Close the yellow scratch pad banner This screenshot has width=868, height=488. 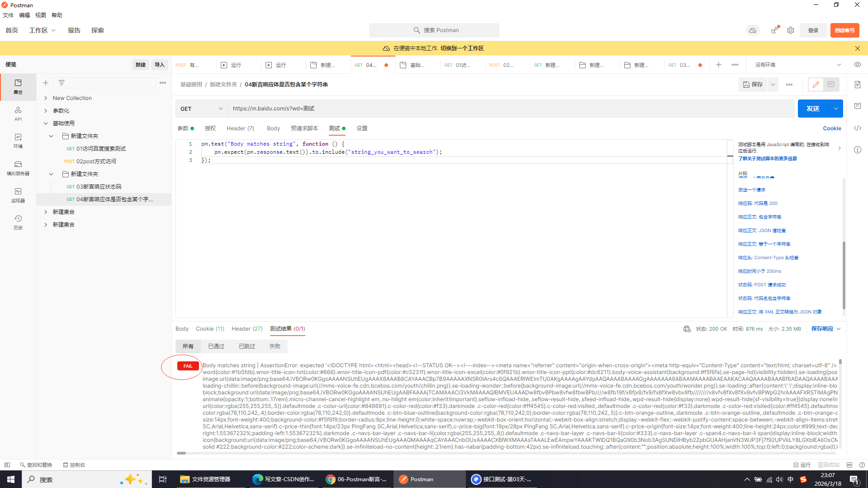coord(858,48)
